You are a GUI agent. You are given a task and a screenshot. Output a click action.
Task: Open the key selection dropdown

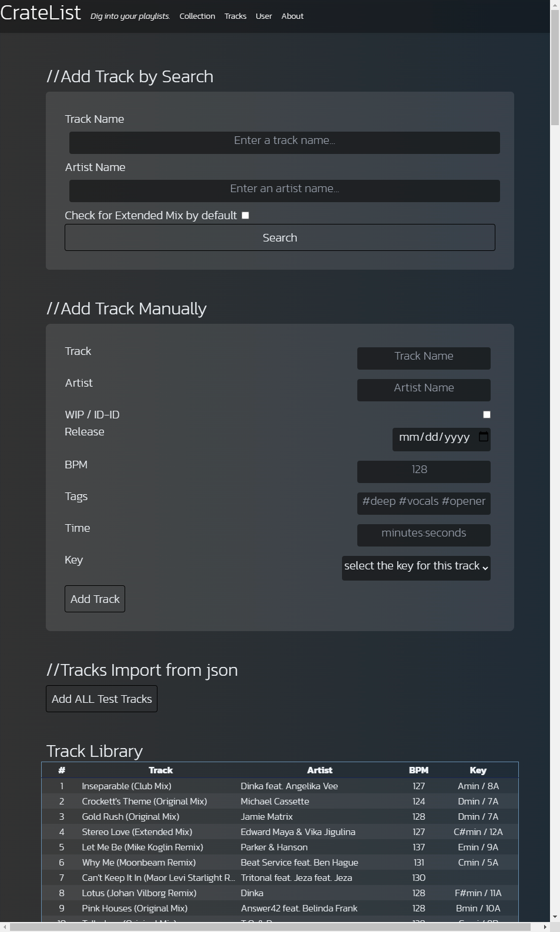click(x=416, y=568)
